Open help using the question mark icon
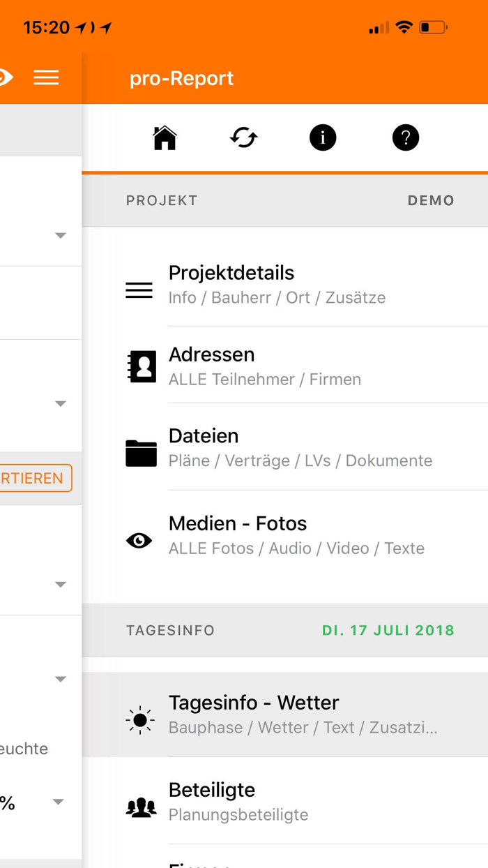 406,137
